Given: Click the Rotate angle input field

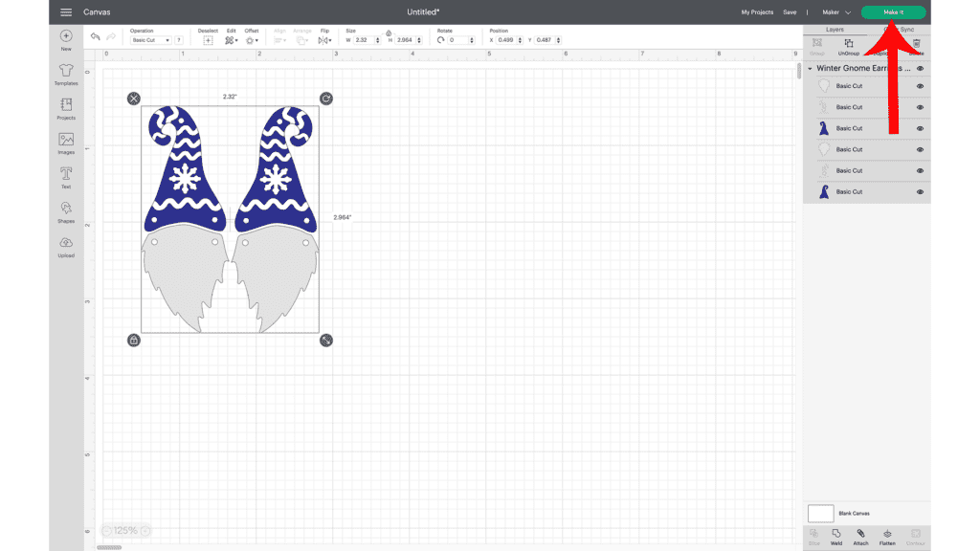Looking at the screenshot, I should point(458,40).
